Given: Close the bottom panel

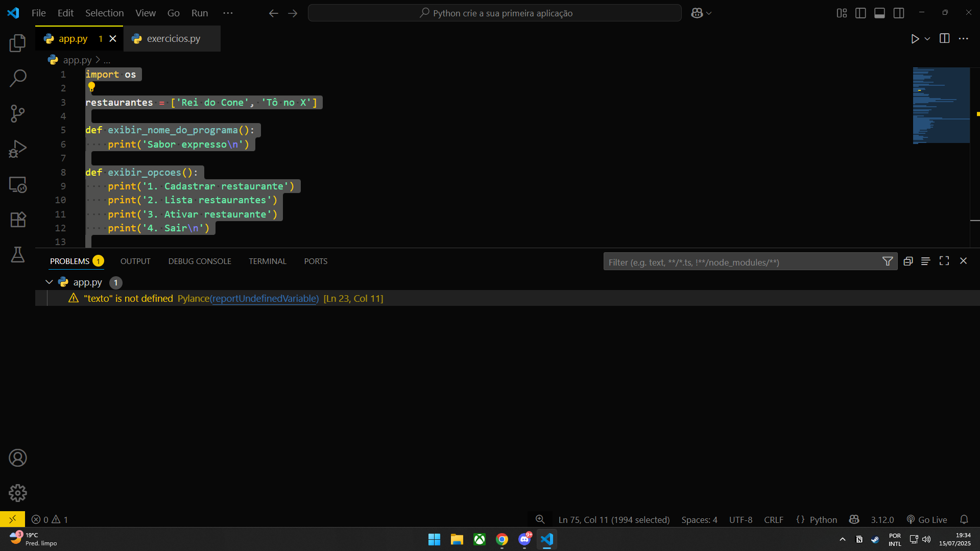Looking at the screenshot, I should [963, 261].
